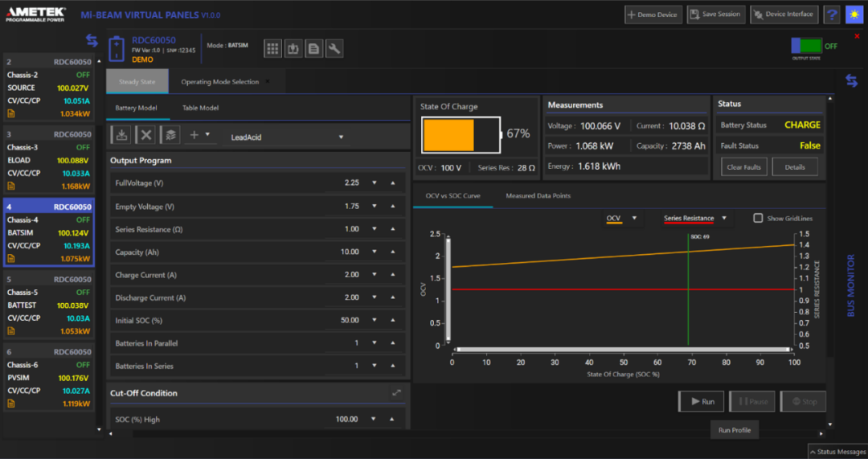Open the wrench settings icon

tap(334, 49)
